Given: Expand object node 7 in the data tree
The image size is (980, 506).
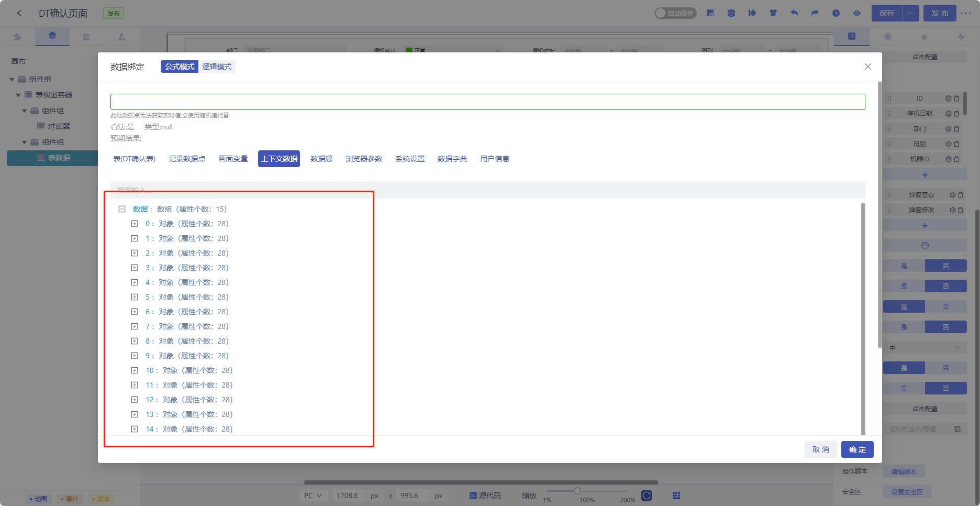Looking at the screenshot, I should [x=135, y=326].
